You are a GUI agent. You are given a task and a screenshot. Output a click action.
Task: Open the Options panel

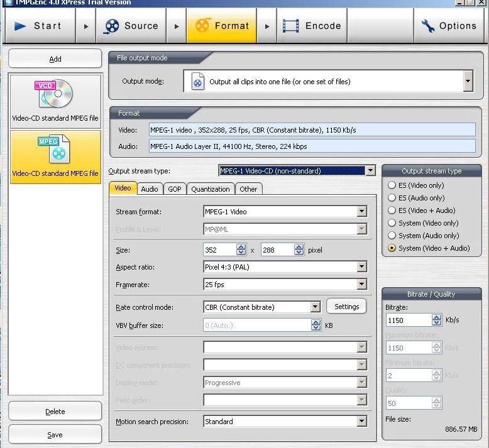pyautogui.click(x=449, y=26)
